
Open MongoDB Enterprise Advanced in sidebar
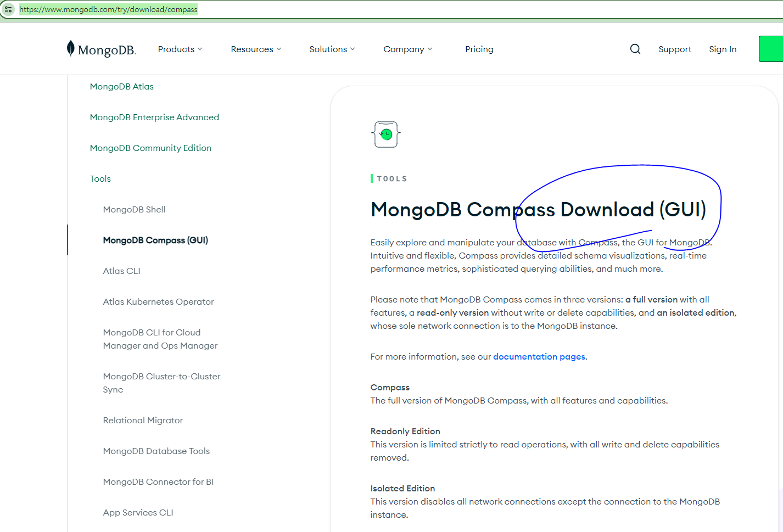click(154, 117)
